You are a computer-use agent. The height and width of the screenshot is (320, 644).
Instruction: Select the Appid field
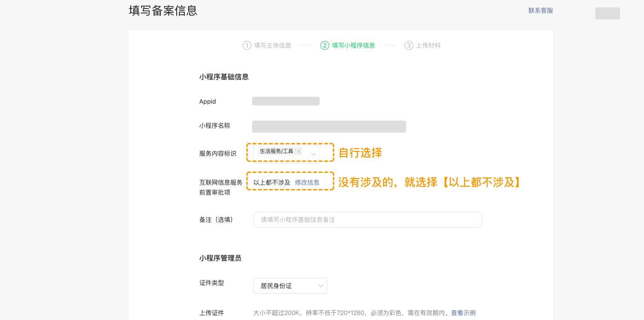286,101
